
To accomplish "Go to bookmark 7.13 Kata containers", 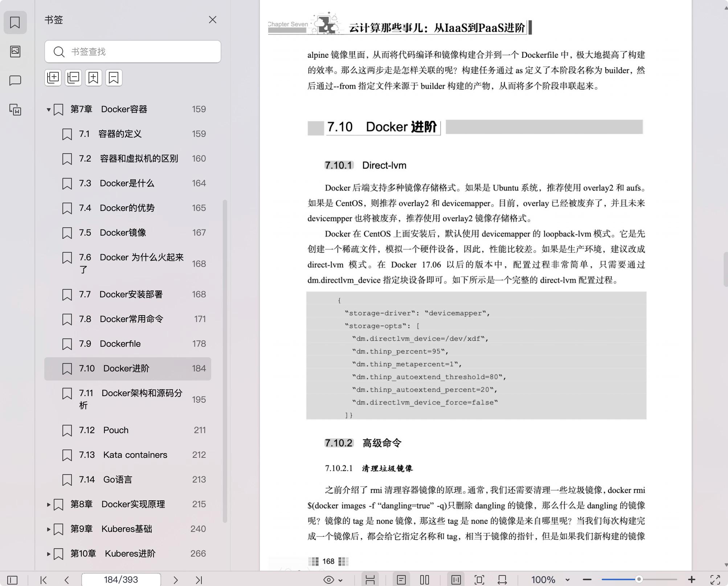I will point(128,455).
